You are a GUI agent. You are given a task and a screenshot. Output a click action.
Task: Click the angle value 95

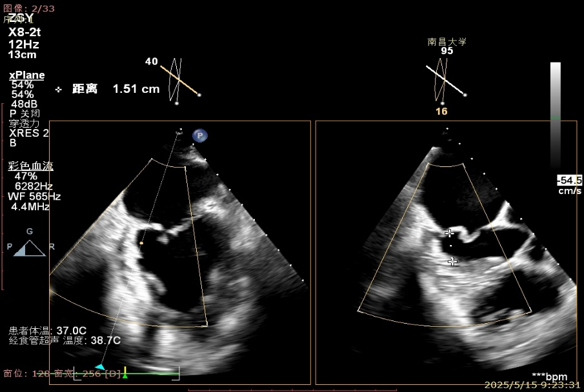point(447,51)
